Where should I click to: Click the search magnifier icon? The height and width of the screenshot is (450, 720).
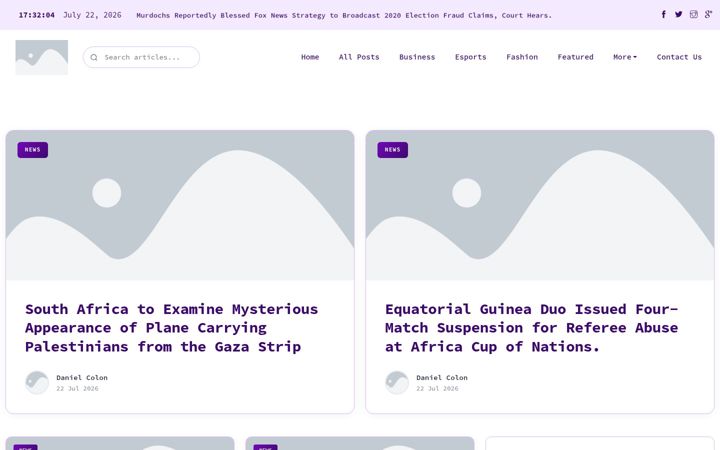[x=94, y=57]
